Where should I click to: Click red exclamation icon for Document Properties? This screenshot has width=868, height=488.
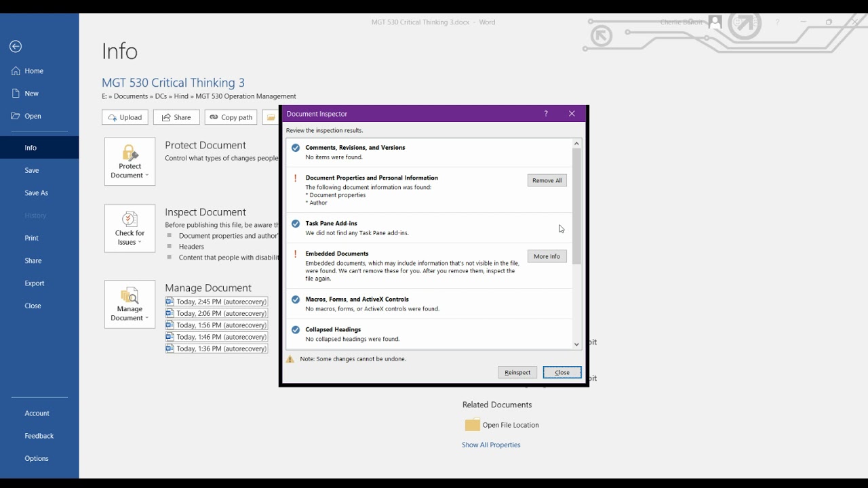(295, 178)
